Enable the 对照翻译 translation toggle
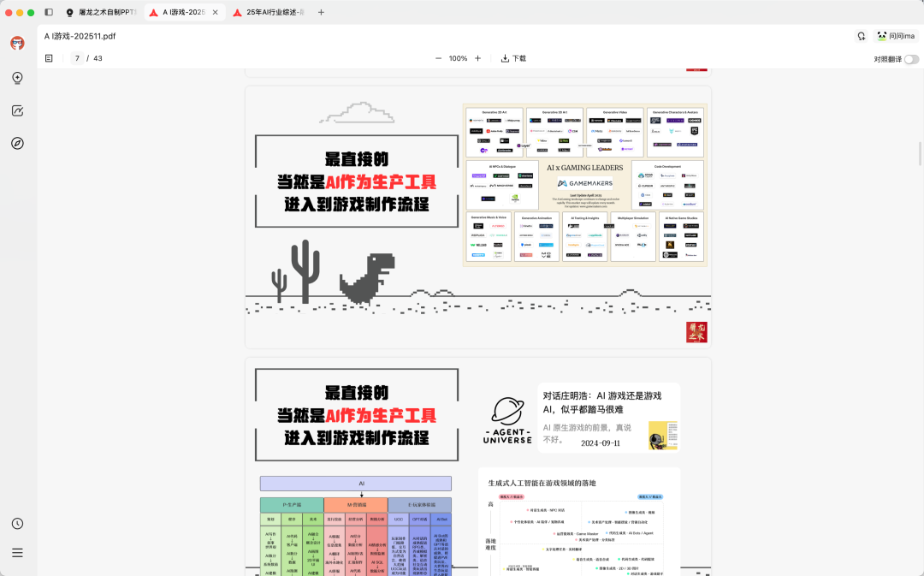Image resolution: width=924 pixels, height=576 pixels. click(x=910, y=59)
